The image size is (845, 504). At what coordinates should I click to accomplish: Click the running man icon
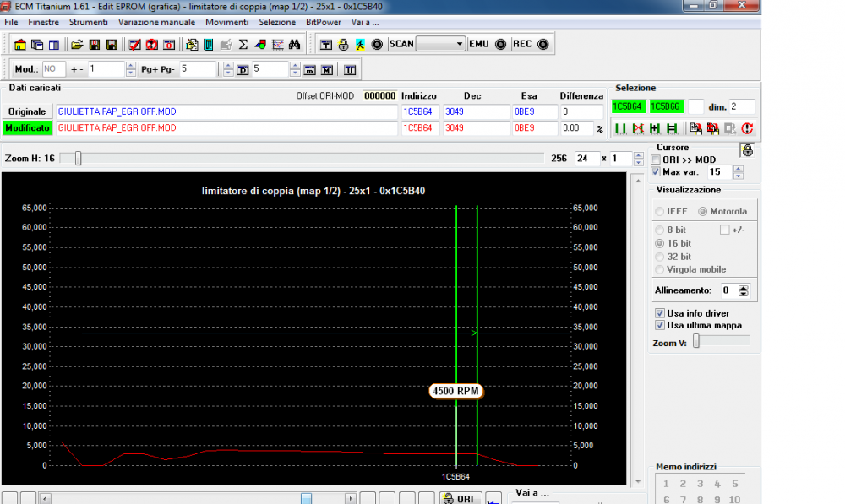click(x=360, y=44)
